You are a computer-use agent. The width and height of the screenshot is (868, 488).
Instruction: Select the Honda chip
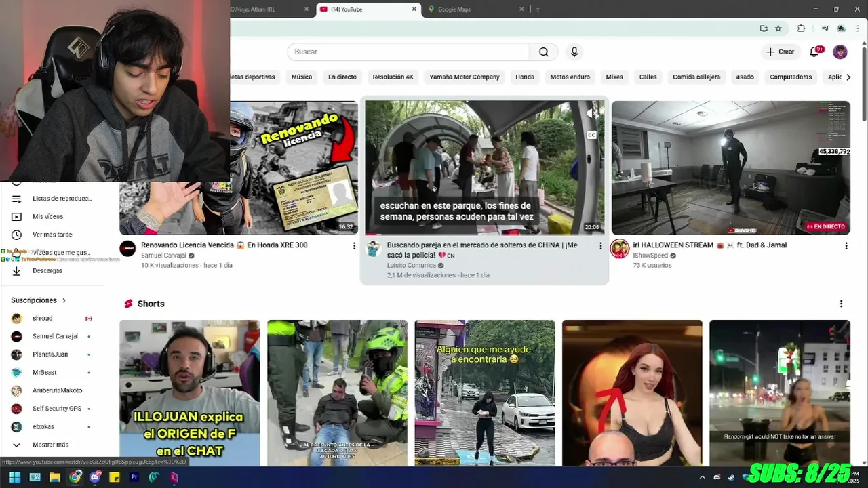[525, 77]
